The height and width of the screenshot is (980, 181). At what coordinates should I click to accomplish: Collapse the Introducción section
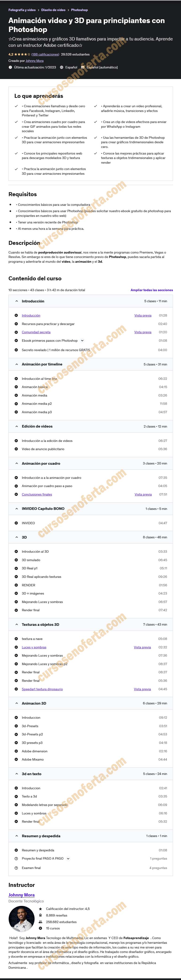pyautogui.click(x=17, y=301)
